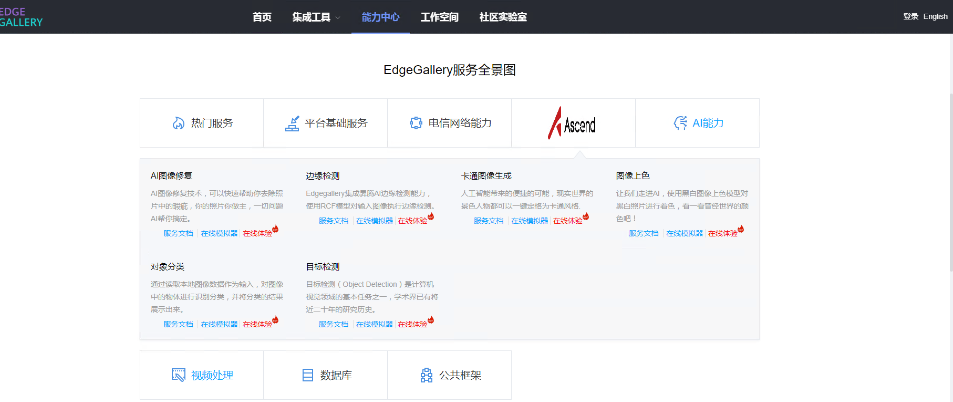953x402 pixels.
Task: Click the 公共框架 icon
Action: 426,375
